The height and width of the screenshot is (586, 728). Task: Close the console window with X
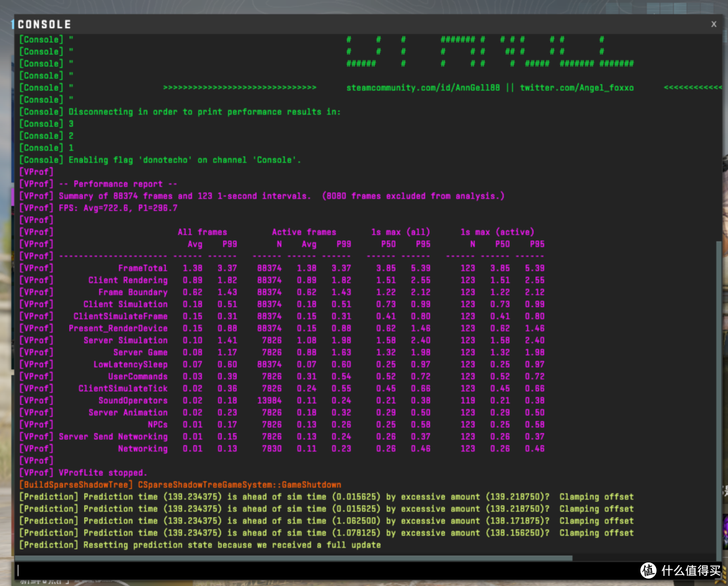[x=714, y=24]
